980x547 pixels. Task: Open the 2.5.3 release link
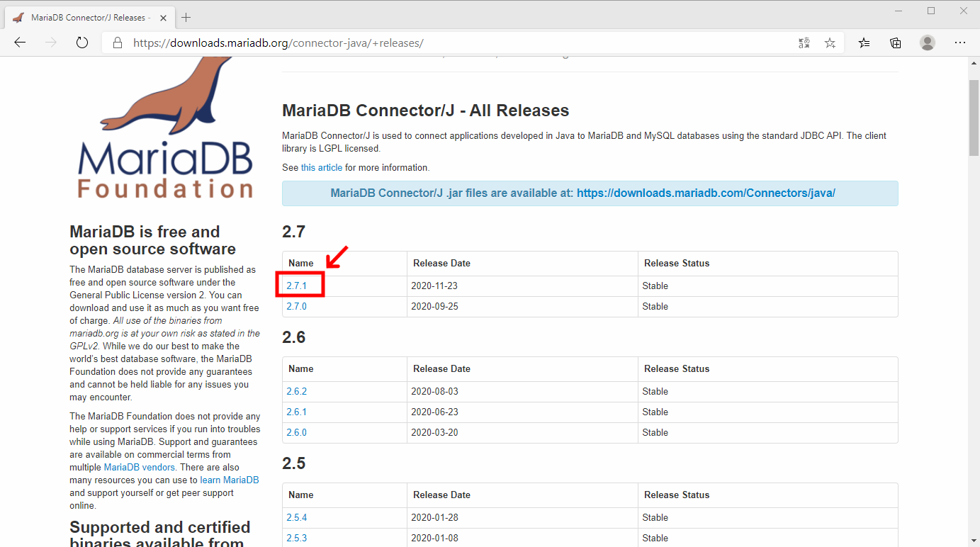(297, 538)
